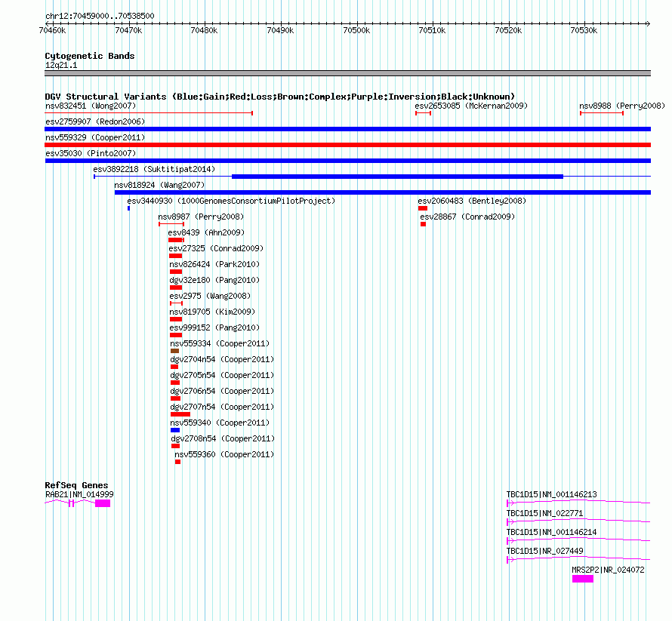Open the esv2060483 (Bentley2008) label
The height and width of the screenshot is (621, 672).
tap(472, 201)
